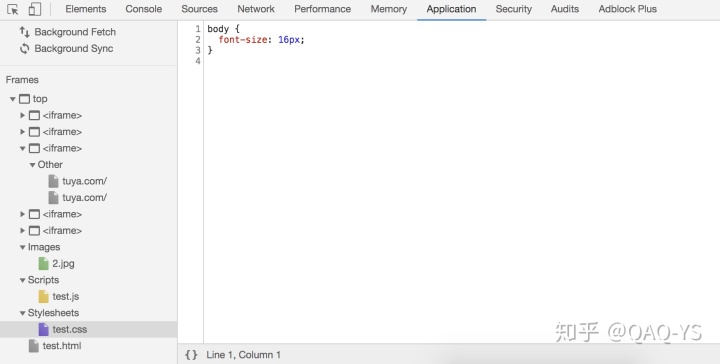Viewport: 720px width, 364px height.
Task: Click the yellow test.js file icon
Action: click(x=44, y=297)
